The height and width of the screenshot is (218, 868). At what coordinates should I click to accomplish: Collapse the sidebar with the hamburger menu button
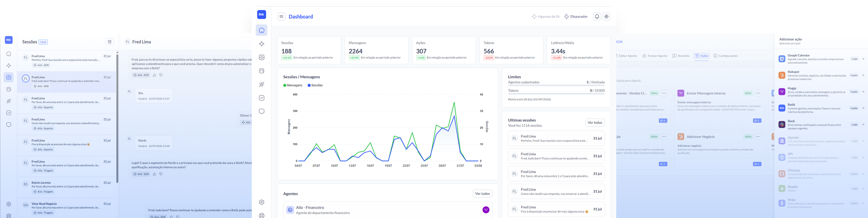(x=281, y=17)
